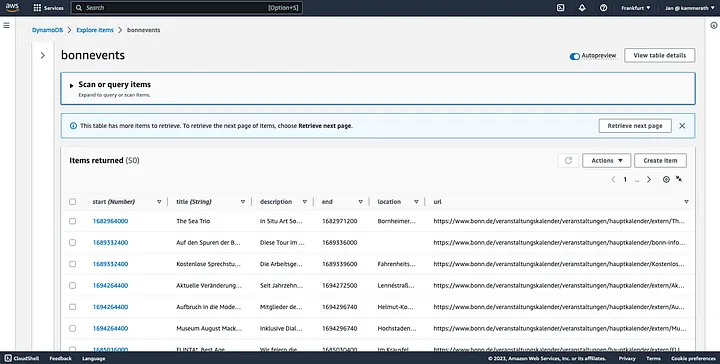Dismiss the retrieve next page info banner
720x364 pixels.
[x=682, y=126]
